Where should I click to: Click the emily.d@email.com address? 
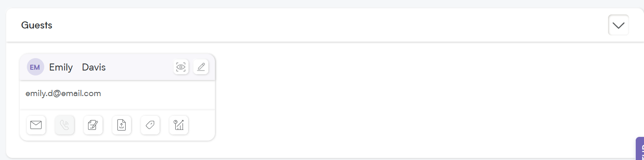[x=63, y=94]
